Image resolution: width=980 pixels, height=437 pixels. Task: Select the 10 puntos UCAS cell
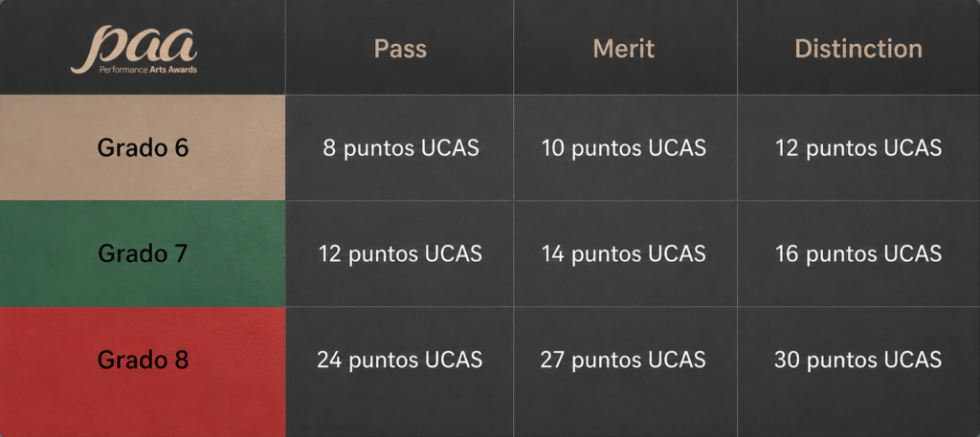click(x=626, y=148)
